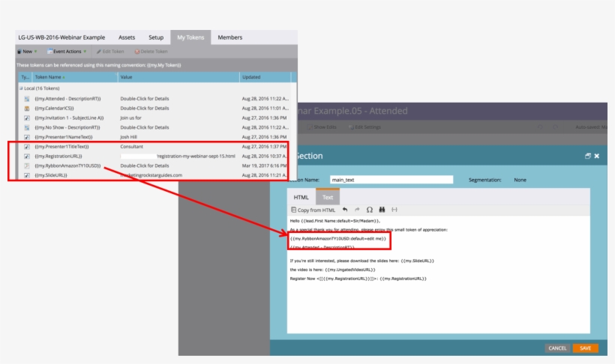Open the Setup tab
615x364 pixels.
[x=156, y=37]
